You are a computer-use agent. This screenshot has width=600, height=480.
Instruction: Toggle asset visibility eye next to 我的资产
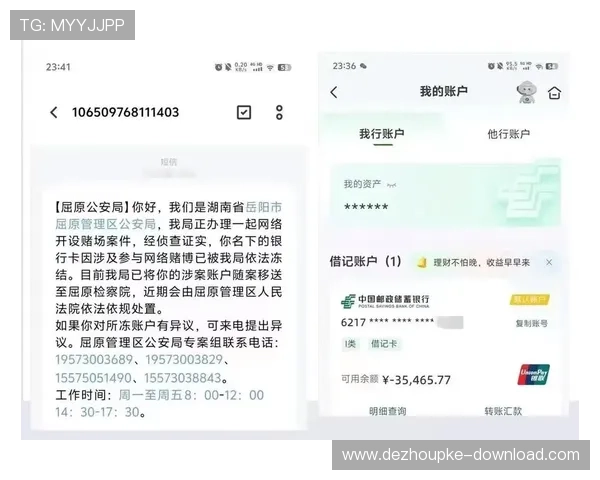(x=391, y=185)
